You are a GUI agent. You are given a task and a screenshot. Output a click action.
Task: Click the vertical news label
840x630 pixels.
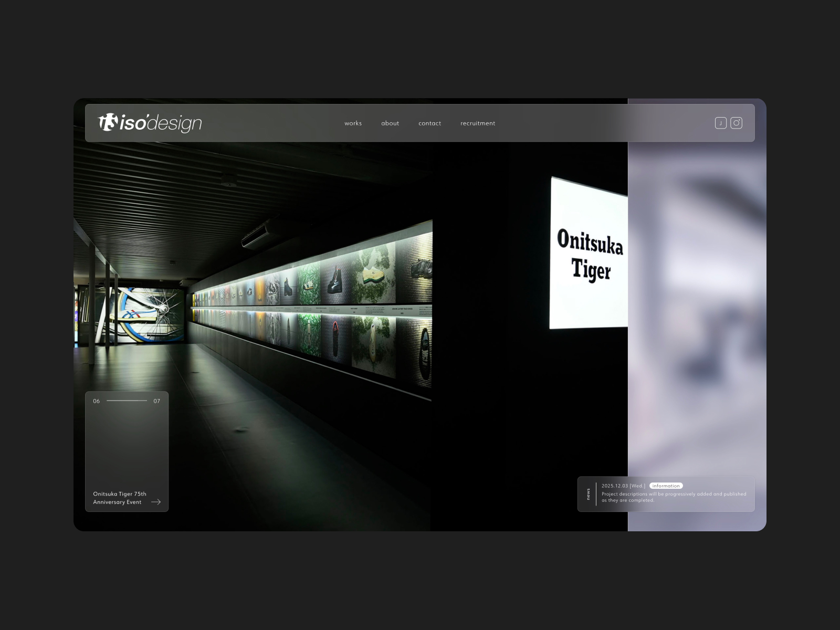589,494
